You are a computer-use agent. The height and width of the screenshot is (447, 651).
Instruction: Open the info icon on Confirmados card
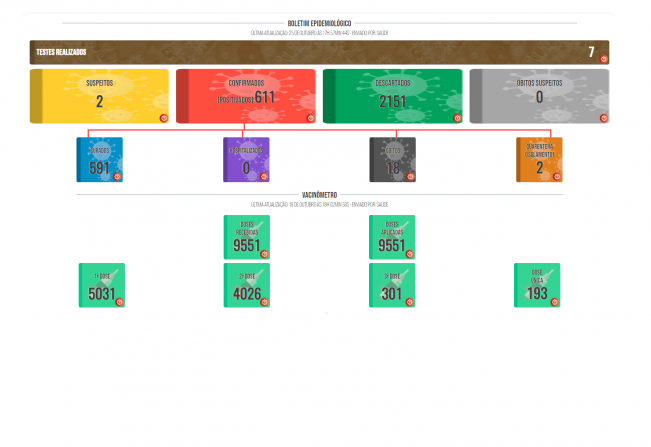(310, 118)
